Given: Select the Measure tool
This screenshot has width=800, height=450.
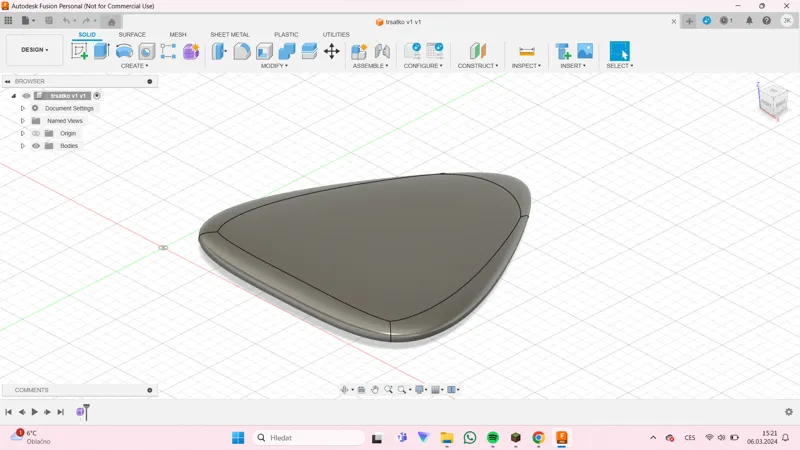Looking at the screenshot, I should coord(527,51).
